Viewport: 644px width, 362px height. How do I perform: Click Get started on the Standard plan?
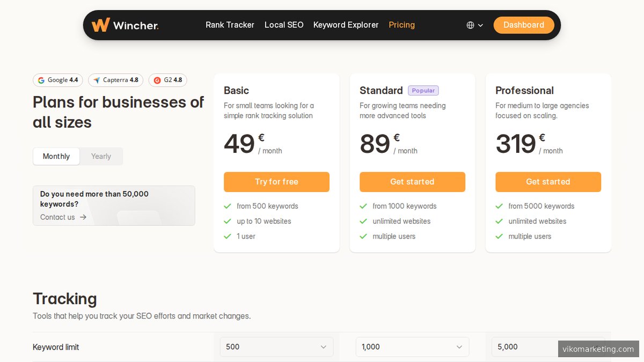[412, 182]
